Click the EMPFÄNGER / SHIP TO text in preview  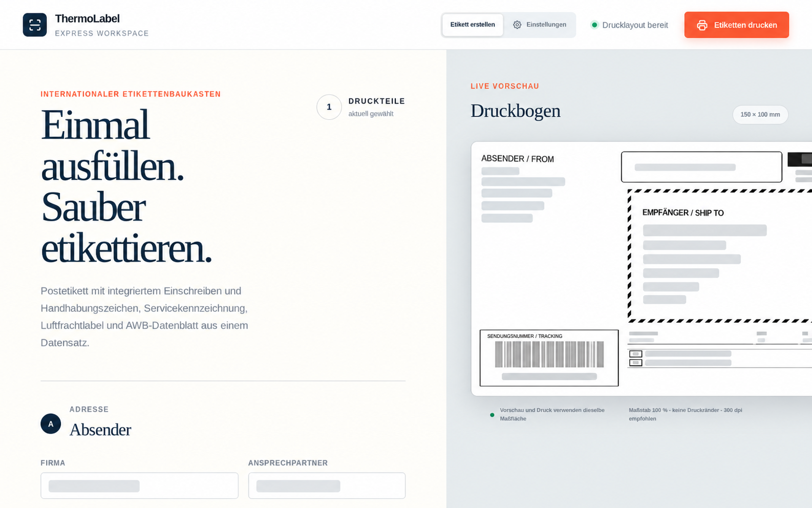[683, 213]
